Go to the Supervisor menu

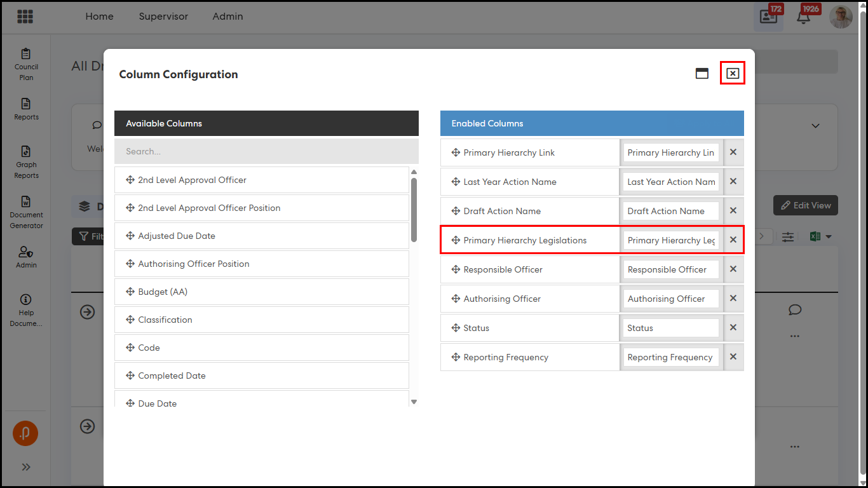tap(163, 17)
